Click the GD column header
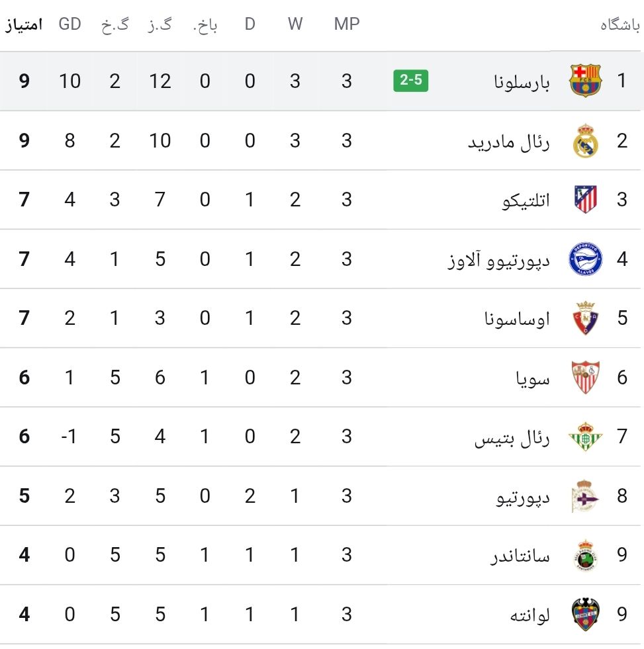644x649 pixels. (69, 24)
